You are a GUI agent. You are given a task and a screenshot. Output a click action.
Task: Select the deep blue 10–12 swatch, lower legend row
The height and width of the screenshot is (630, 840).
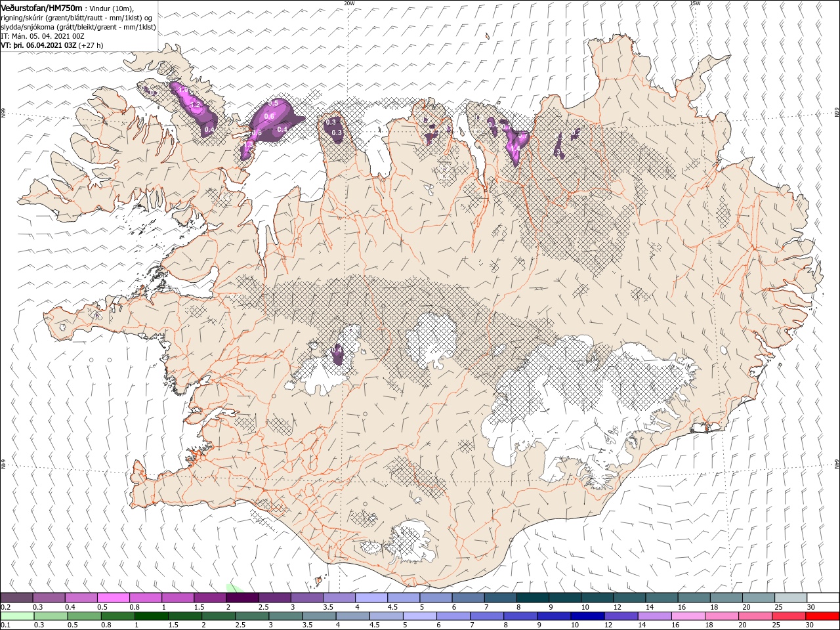point(587,616)
